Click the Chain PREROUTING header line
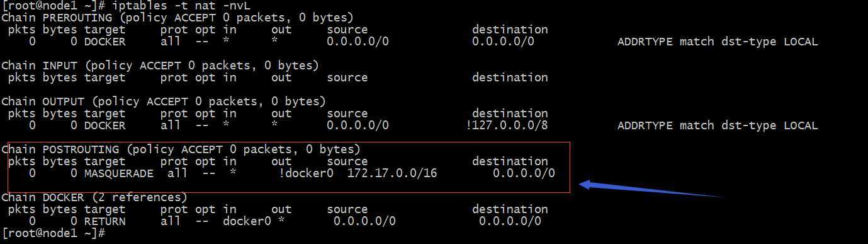Screen dimensions: 868x244 [178, 18]
